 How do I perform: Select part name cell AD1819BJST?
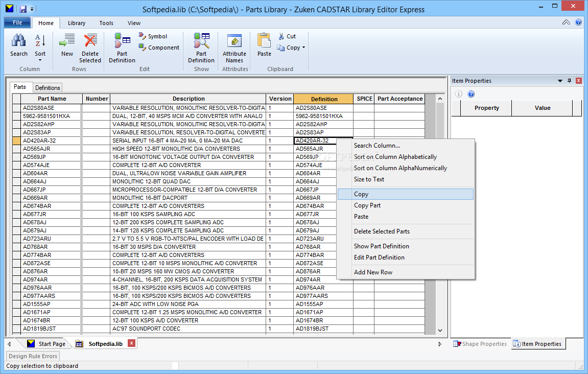(x=52, y=329)
